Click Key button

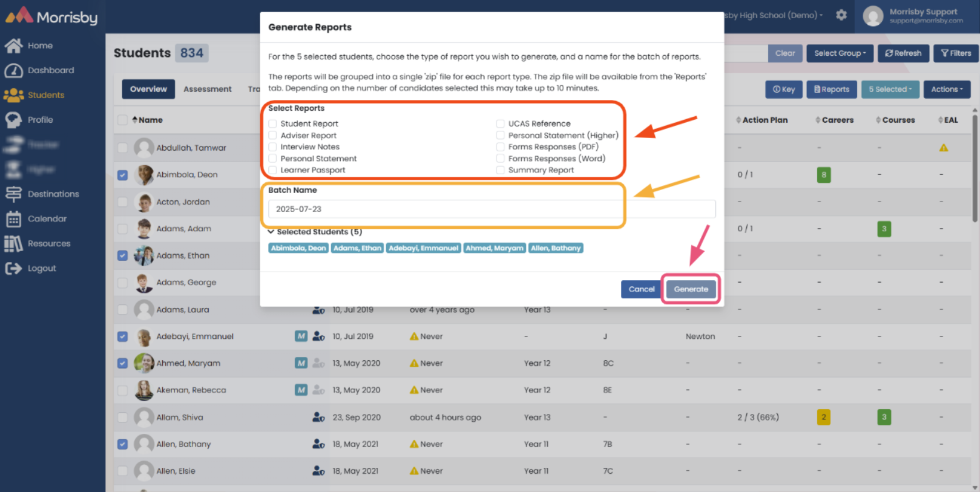(784, 90)
